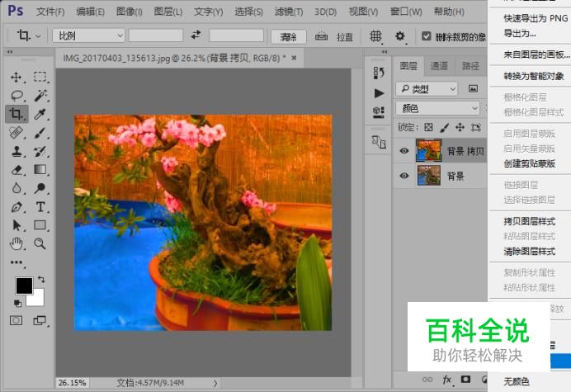Screen dimensions: 571x392
Task: Choose 创建剪贴蒙版 in context menu
Action: coord(530,163)
